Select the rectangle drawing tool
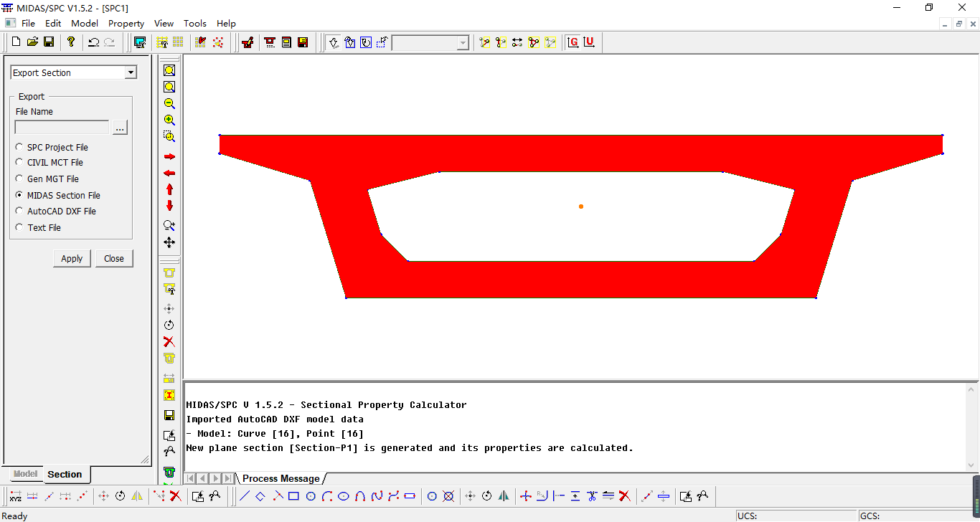Viewport: 980px width, 522px height. (x=293, y=495)
